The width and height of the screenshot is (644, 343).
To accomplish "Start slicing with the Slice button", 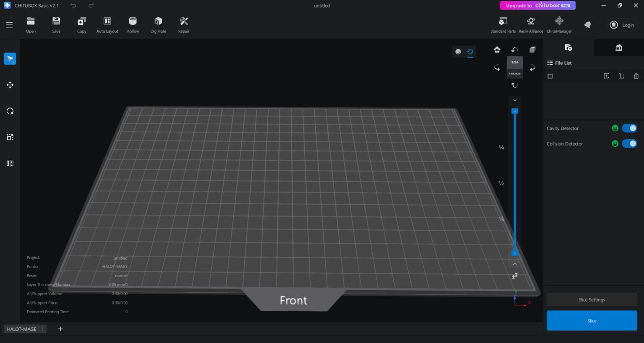I will (x=592, y=320).
